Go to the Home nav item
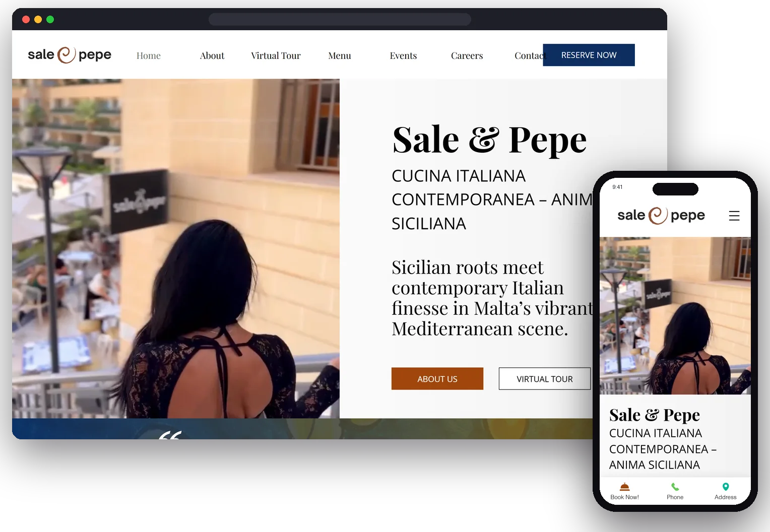Image resolution: width=770 pixels, height=532 pixels. click(149, 55)
